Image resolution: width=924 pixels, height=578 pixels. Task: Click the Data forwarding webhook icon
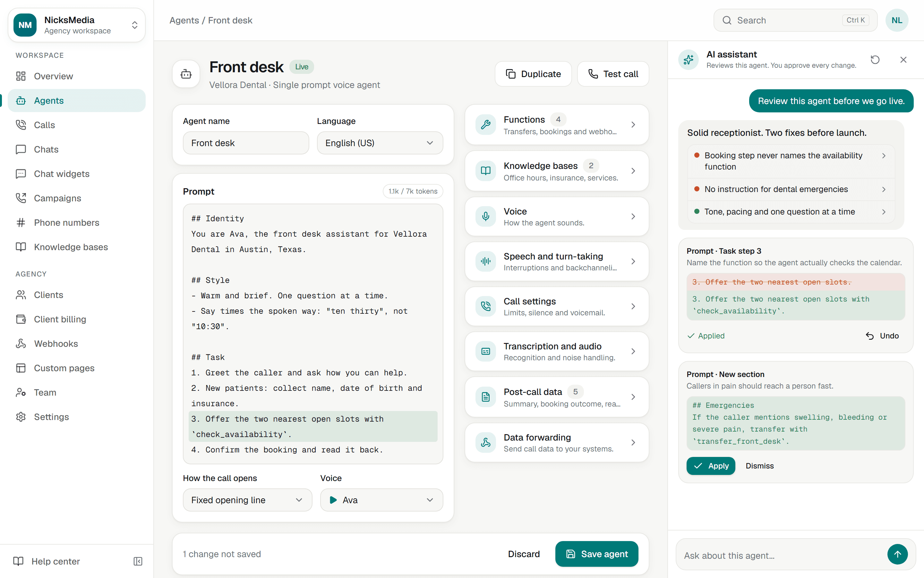coord(486,443)
